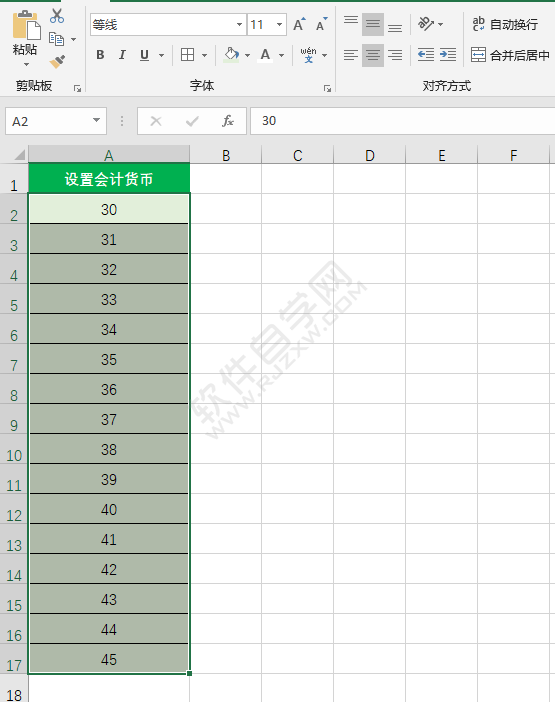The height and width of the screenshot is (702, 555).
Task: Select row 10 header
Action: (x=14, y=449)
